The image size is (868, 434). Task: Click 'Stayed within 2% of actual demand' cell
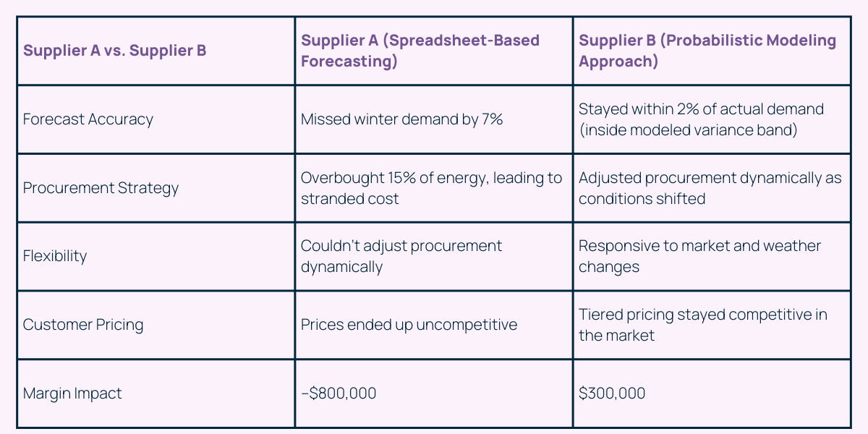coord(701,109)
